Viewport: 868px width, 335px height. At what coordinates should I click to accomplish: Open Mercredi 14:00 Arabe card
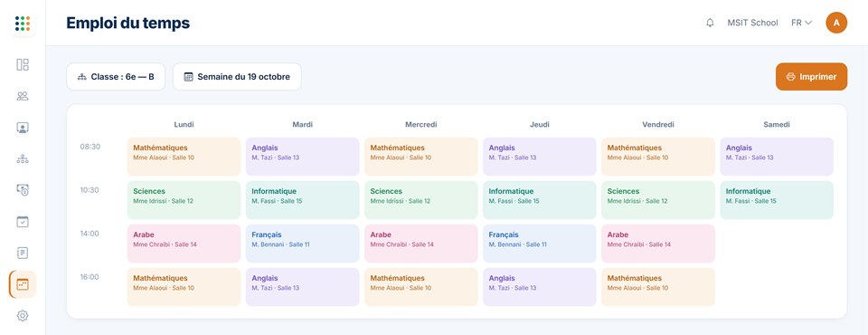click(420, 244)
